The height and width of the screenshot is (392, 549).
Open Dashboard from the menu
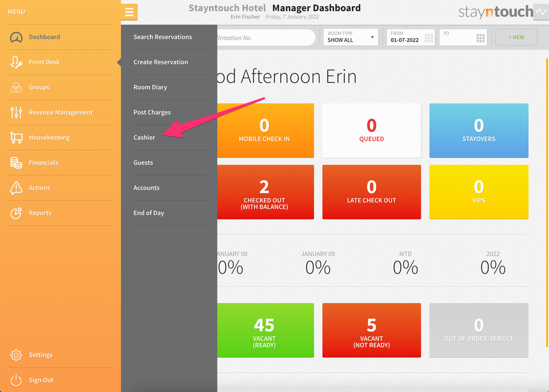[x=44, y=37]
